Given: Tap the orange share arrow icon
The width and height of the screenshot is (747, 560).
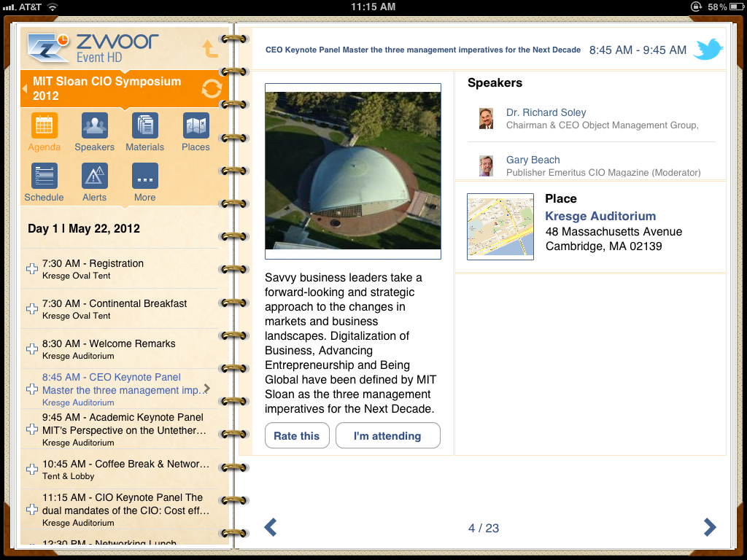Looking at the screenshot, I should [210, 49].
